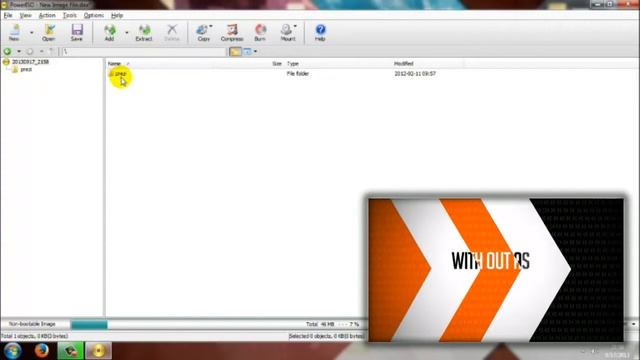
Task: Sort by Name column header
Action: 114,64
